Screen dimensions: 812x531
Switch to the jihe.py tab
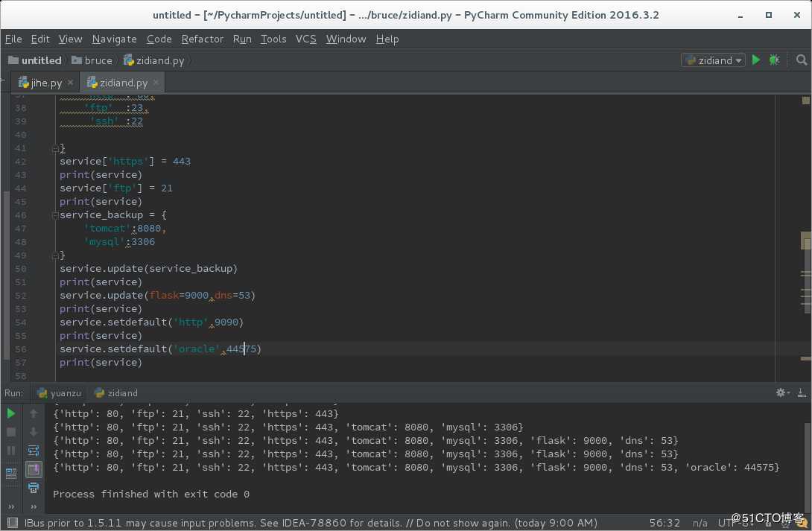click(45, 83)
